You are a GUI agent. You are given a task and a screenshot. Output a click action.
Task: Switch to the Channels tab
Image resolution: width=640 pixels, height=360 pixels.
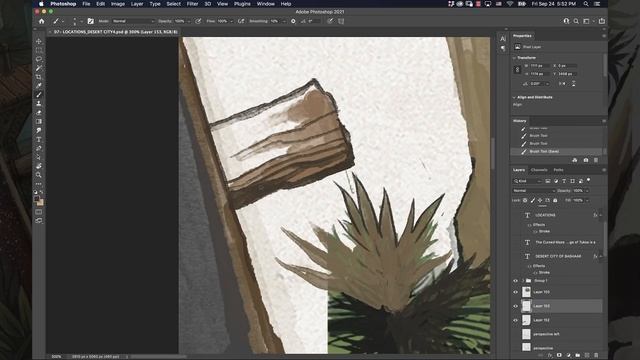(539, 170)
